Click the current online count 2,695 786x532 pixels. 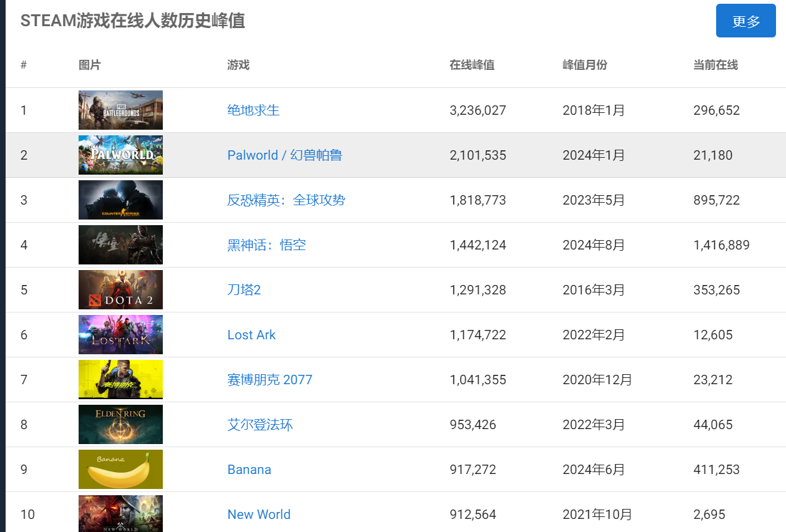(x=709, y=515)
